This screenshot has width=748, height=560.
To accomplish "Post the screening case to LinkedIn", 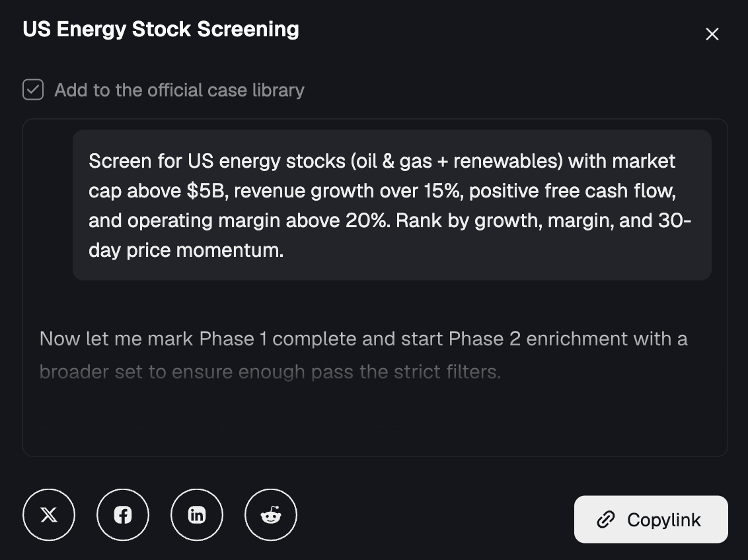I will click(197, 514).
